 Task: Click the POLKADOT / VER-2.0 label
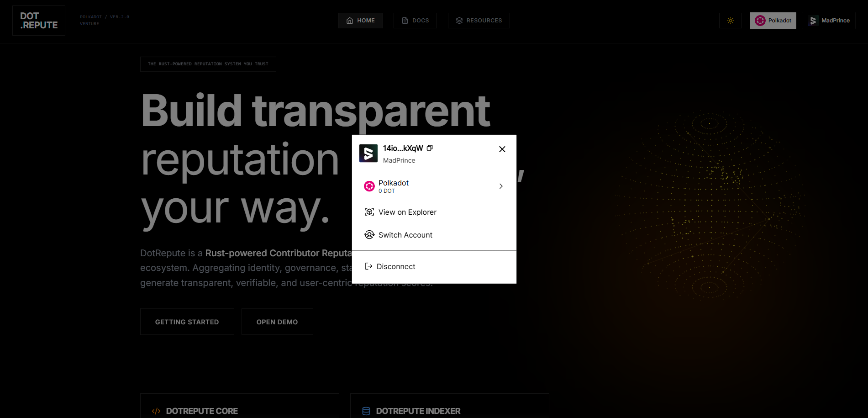pos(105,17)
